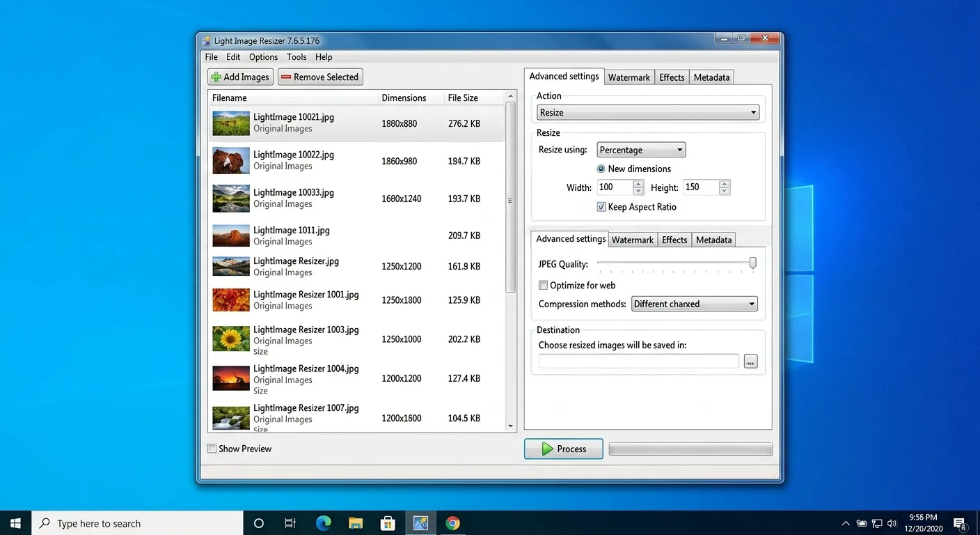Screen dimensions: 980x535
Task: Click the file list vertical scrollbar thumb
Action: click(x=511, y=197)
